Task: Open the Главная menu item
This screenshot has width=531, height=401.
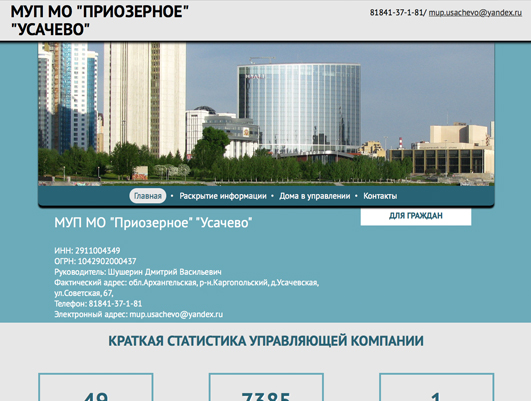Action: (148, 196)
